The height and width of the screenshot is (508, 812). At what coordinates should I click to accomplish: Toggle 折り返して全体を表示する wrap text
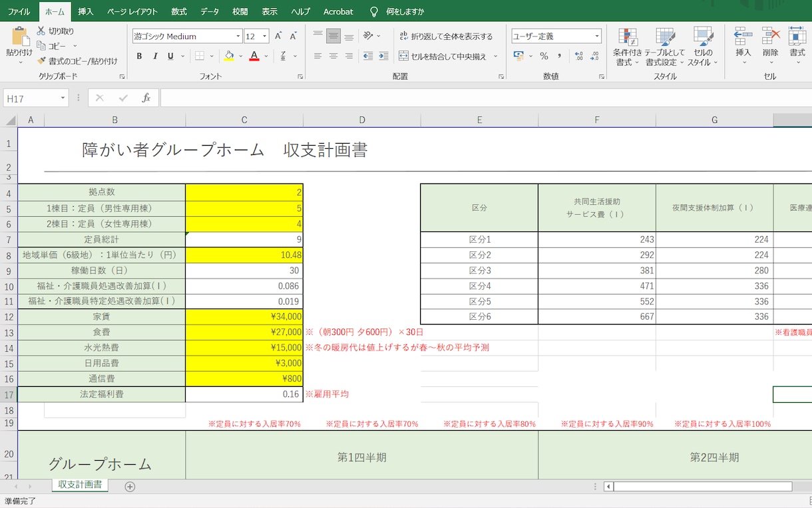446,36
